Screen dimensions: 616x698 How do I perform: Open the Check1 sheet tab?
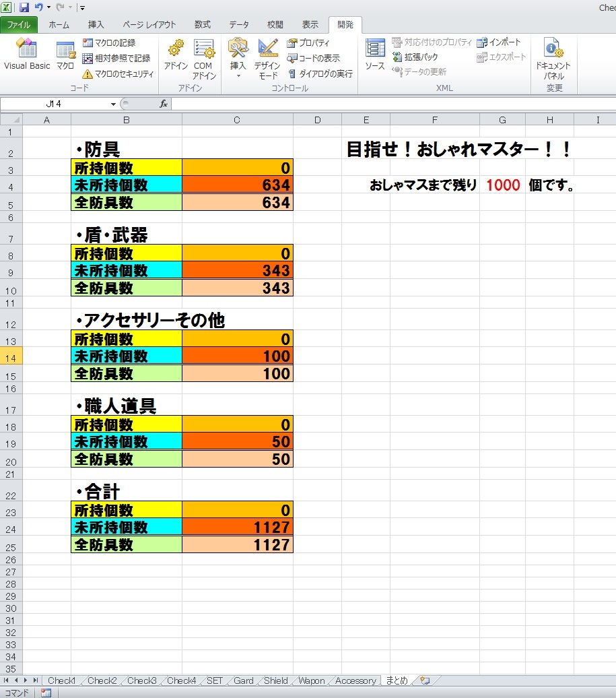61,680
